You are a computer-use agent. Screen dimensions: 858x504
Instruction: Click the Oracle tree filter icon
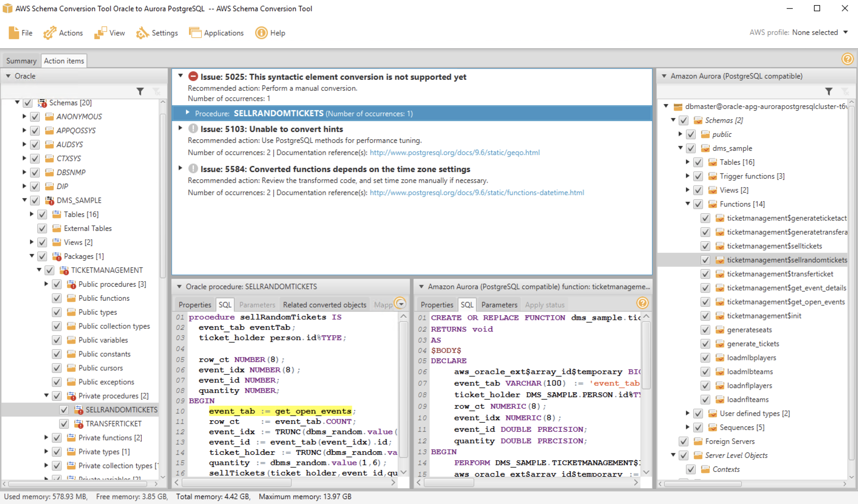pyautogui.click(x=140, y=91)
